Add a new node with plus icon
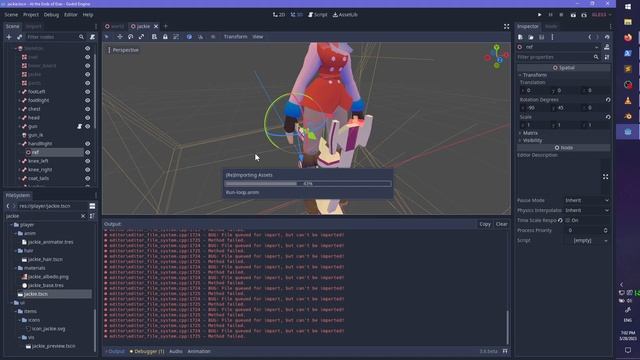 tap(9, 37)
